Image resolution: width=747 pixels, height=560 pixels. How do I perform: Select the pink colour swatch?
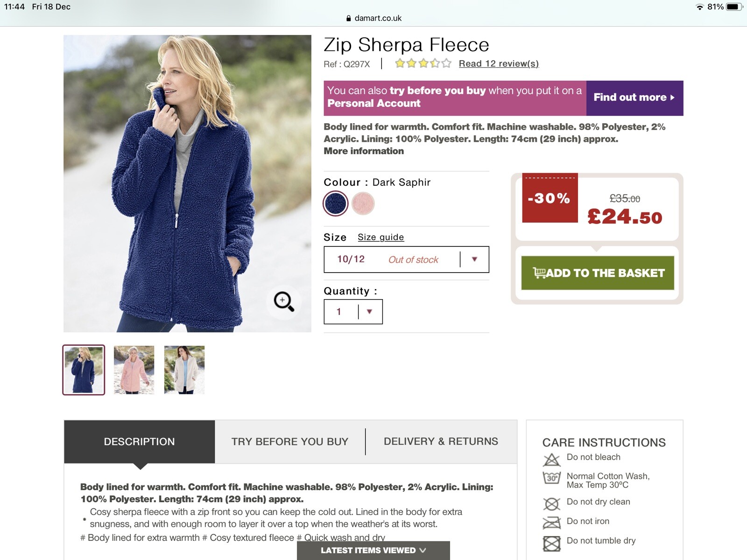pyautogui.click(x=364, y=203)
